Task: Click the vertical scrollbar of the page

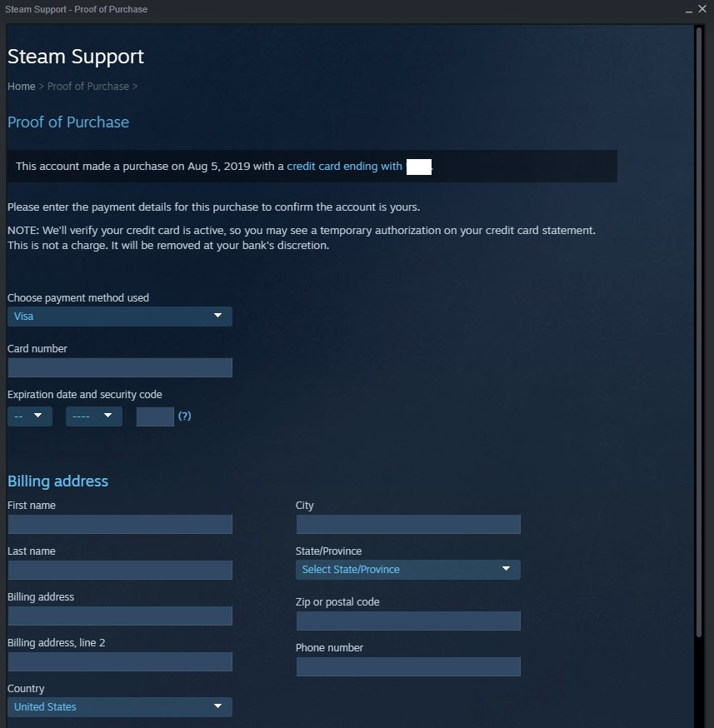Action: [698, 332]
